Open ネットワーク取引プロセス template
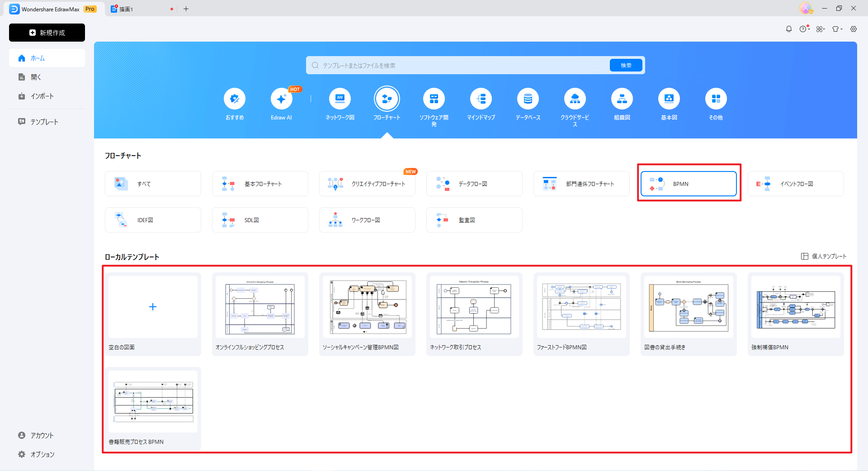The width and height of the screenshot is (868, 471). tap(474, 314)
